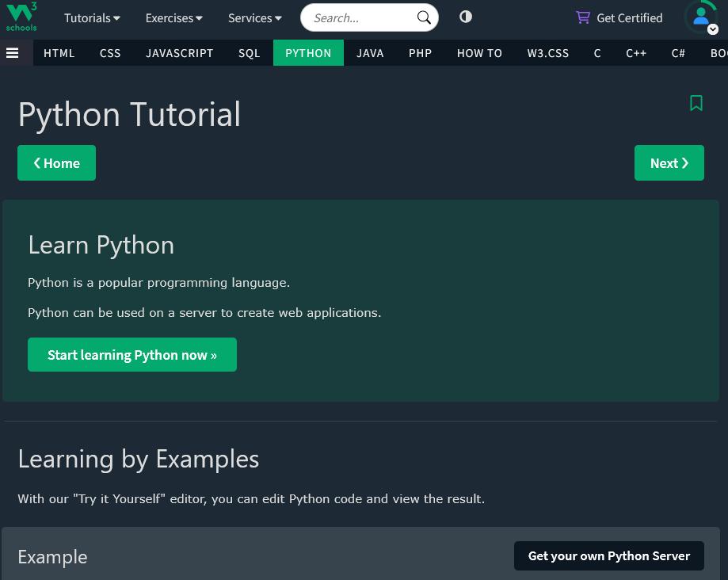Select the C# tab
The width and height of the screenshot is (728, 580).
[x=678, y=53]
